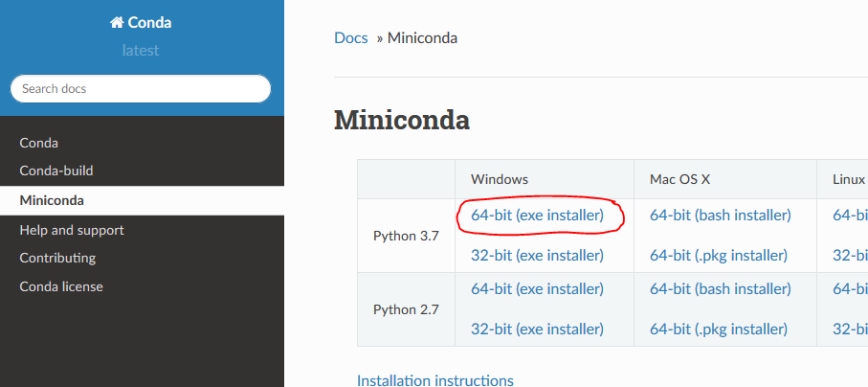Download Python 2.7 Windows 64-bit exe installer
Image resolution: width=868 pixels, height=387 pixels.
coord(537,289)
